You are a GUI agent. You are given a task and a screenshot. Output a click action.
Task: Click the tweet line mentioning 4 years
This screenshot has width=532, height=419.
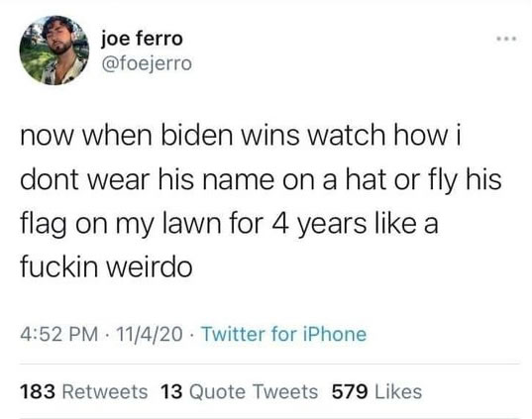click(230, 224)
